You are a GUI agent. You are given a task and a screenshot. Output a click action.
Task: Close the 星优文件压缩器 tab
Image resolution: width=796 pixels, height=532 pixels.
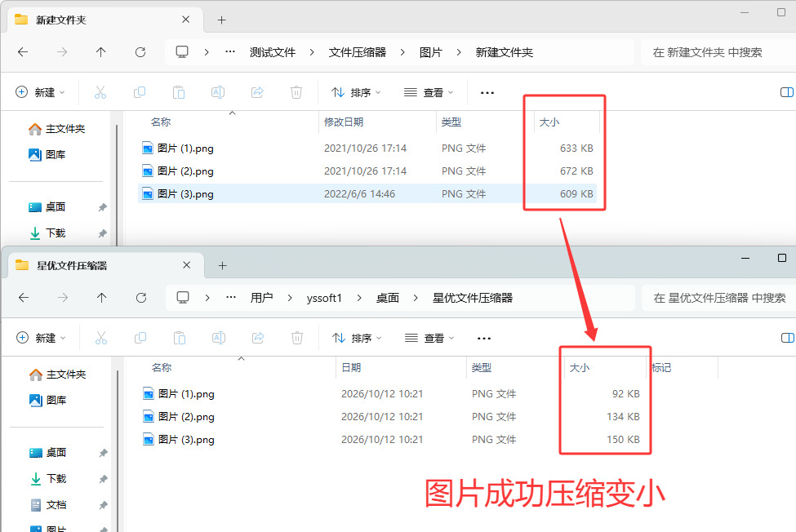tap(187, 265)
